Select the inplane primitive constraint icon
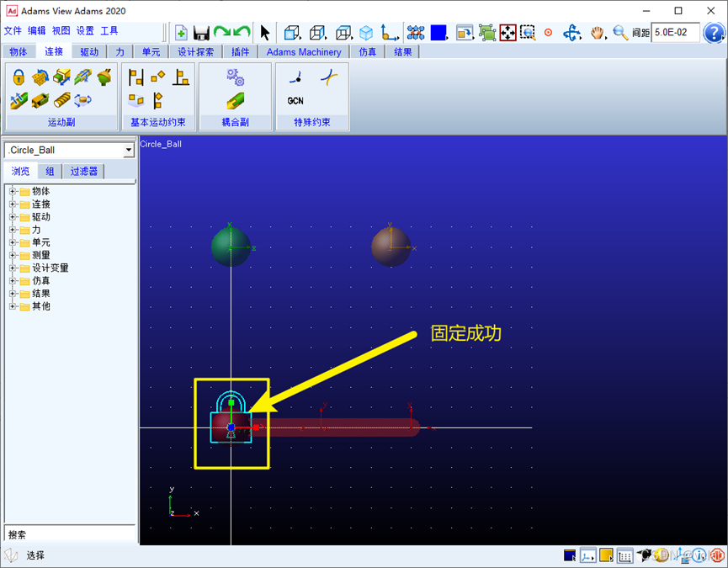 (x=136, y=100)
